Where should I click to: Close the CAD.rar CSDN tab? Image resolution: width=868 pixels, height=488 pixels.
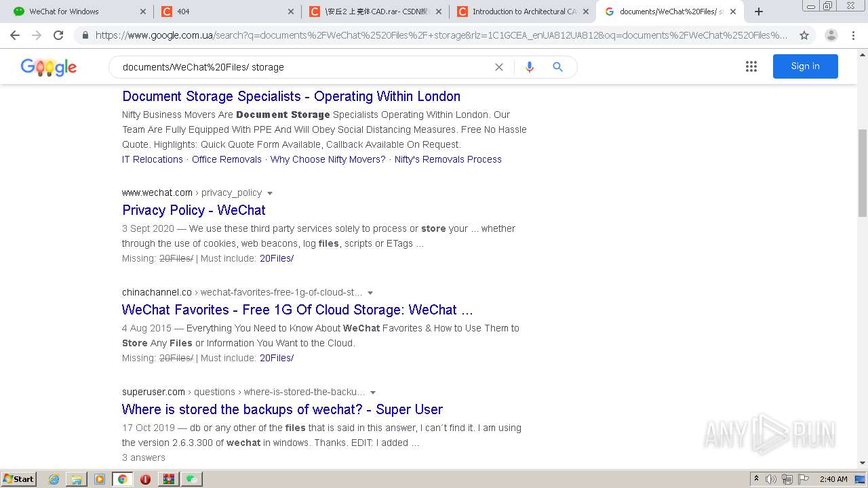click(438, 12)
